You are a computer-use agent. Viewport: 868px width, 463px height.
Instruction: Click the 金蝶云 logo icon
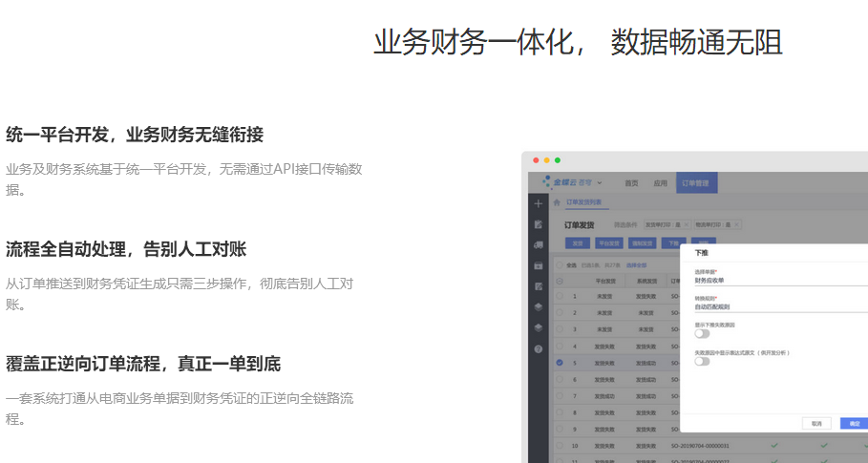click(x=547, y=181)
